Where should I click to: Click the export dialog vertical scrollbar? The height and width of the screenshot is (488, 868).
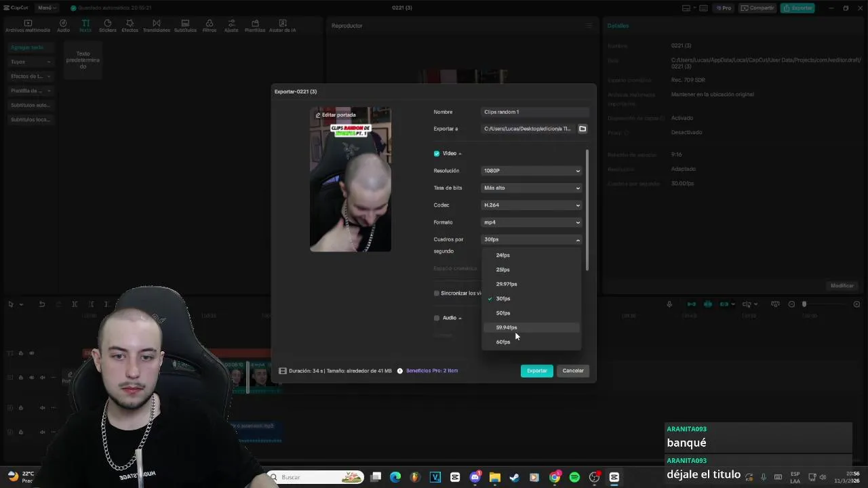click(x=587, y=210)
